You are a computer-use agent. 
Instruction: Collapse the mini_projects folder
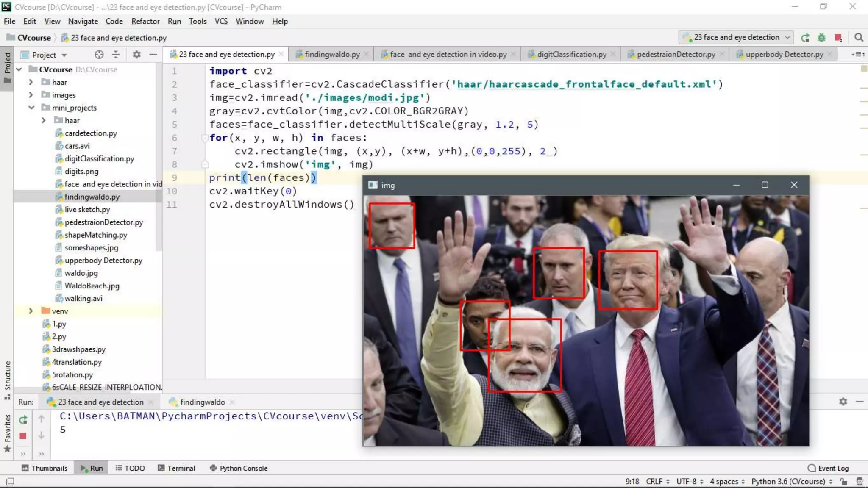31,108
